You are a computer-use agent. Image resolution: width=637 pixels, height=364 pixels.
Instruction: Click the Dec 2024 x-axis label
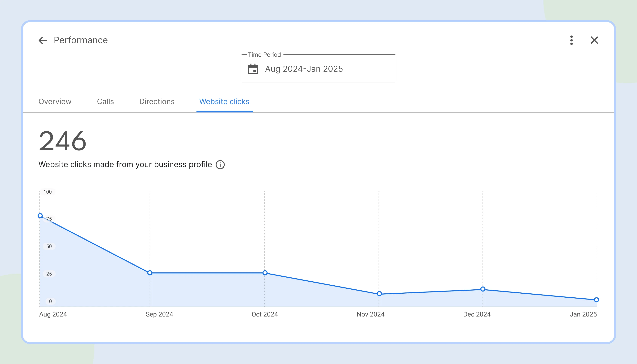(477, 314)
